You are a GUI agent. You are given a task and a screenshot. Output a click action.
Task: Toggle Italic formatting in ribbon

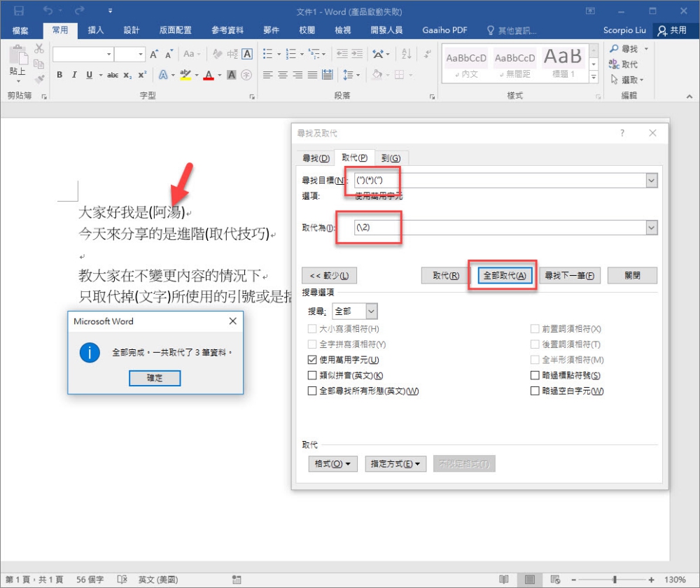(x=74, y=75)
